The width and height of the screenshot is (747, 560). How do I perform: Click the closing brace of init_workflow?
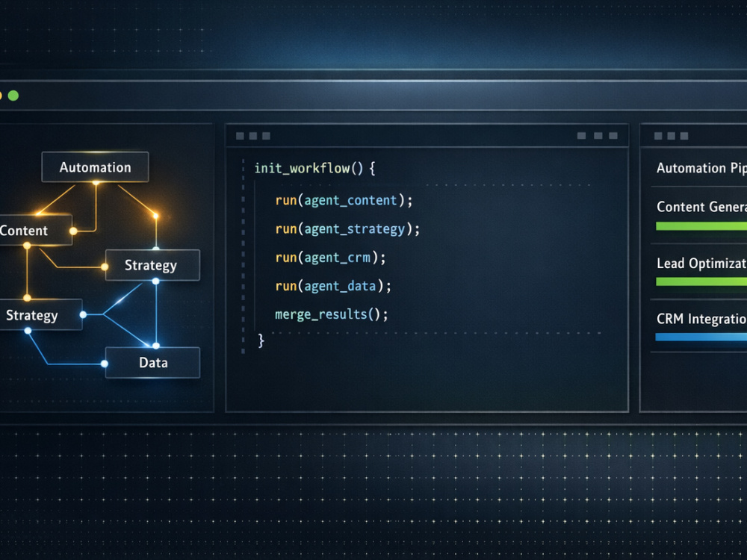coord(261,340)
